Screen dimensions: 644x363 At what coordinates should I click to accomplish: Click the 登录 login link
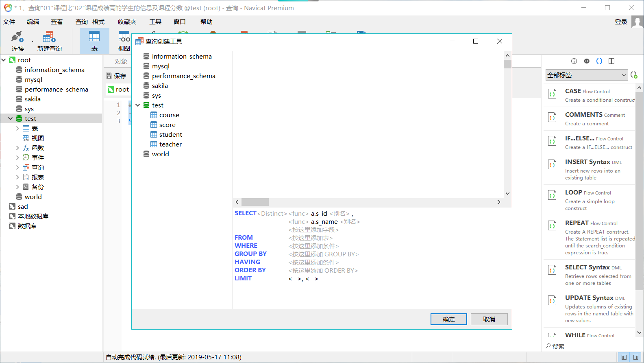[621, 22]
